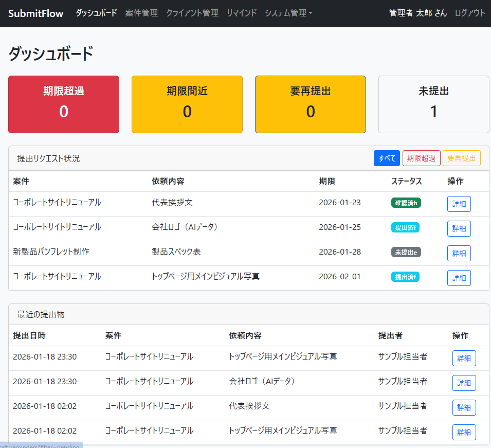Open 詳細 for the first 23:30 submission
The width and height of the screenshot is (491, 448).
(464, 358)
